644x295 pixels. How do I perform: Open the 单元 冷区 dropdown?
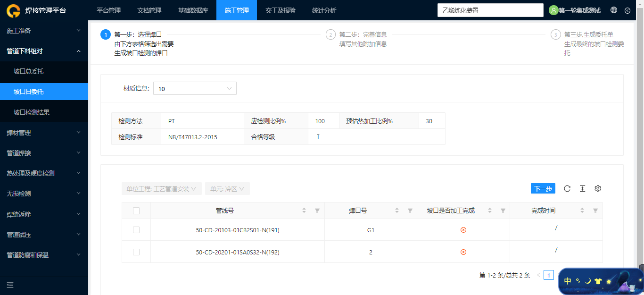pos(227,189)
